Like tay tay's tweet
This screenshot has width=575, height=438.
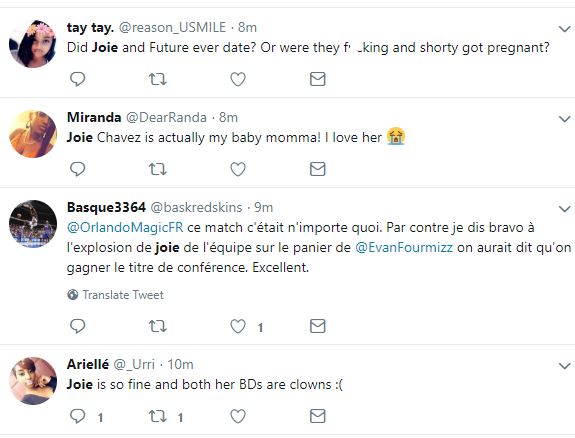pos(238,79)
